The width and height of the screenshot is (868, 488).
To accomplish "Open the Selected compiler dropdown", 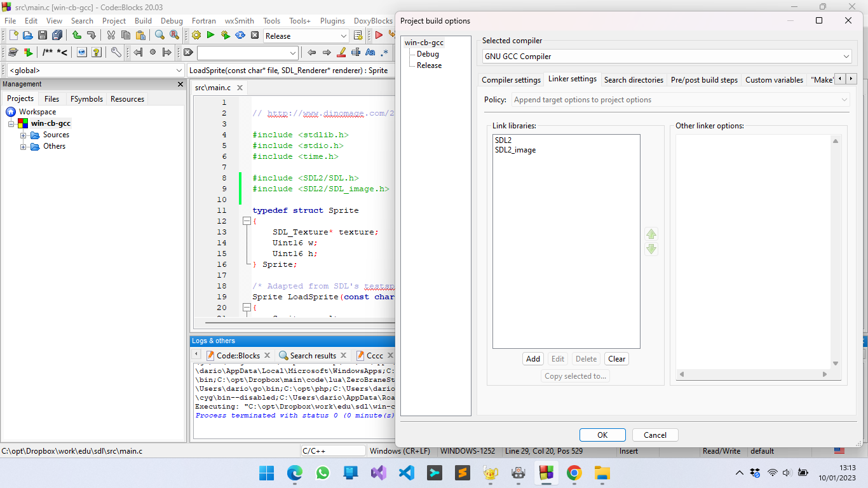I will click(667, 57).
